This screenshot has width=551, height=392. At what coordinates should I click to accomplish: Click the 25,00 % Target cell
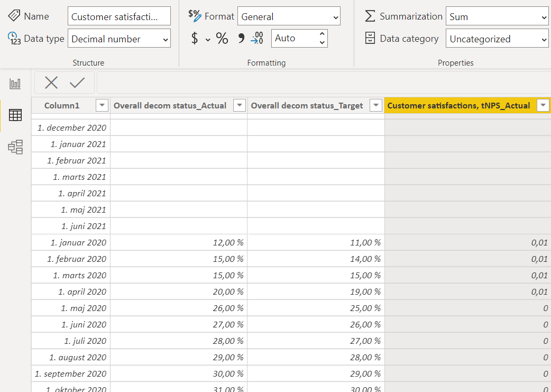click(x=316, y=308)
